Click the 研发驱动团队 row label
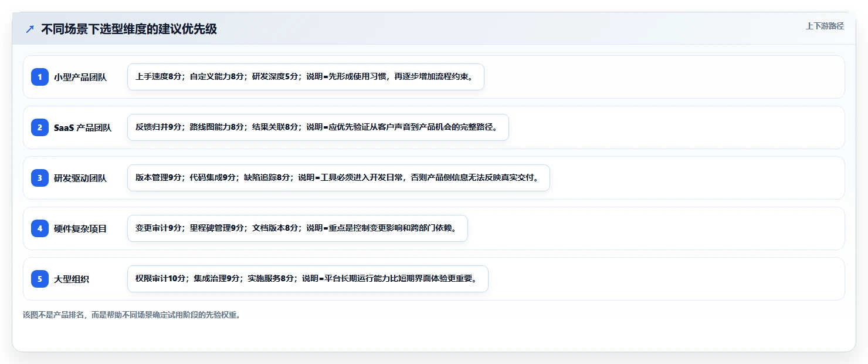Screen dimensions: 868x364 click(80, 178)
